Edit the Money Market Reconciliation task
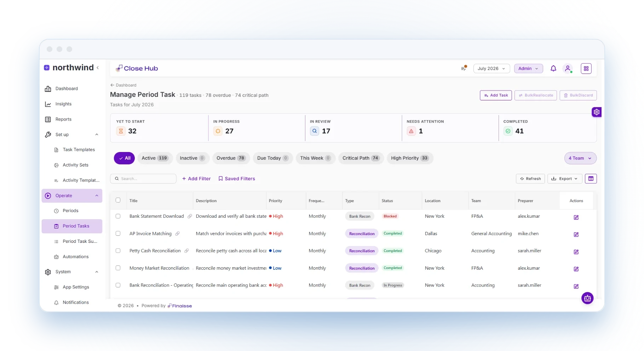Image resolution: width=644 pixels, height=351 pixels. click(576, 269)
